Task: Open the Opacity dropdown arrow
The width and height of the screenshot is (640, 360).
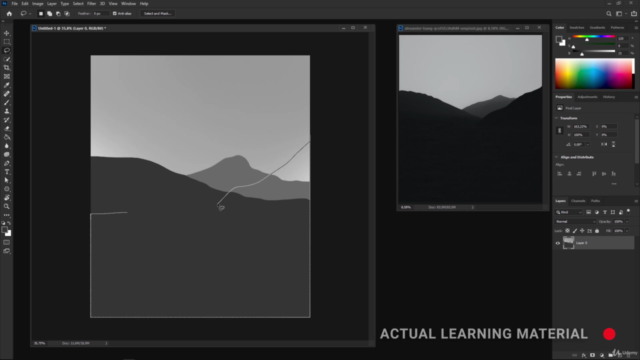Action: (627, 222)
